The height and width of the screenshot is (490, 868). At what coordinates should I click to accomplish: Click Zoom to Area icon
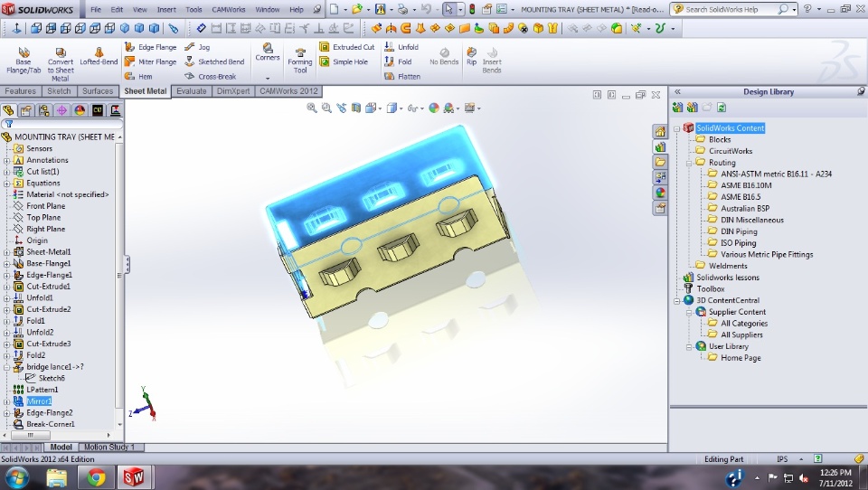[326, 108]
